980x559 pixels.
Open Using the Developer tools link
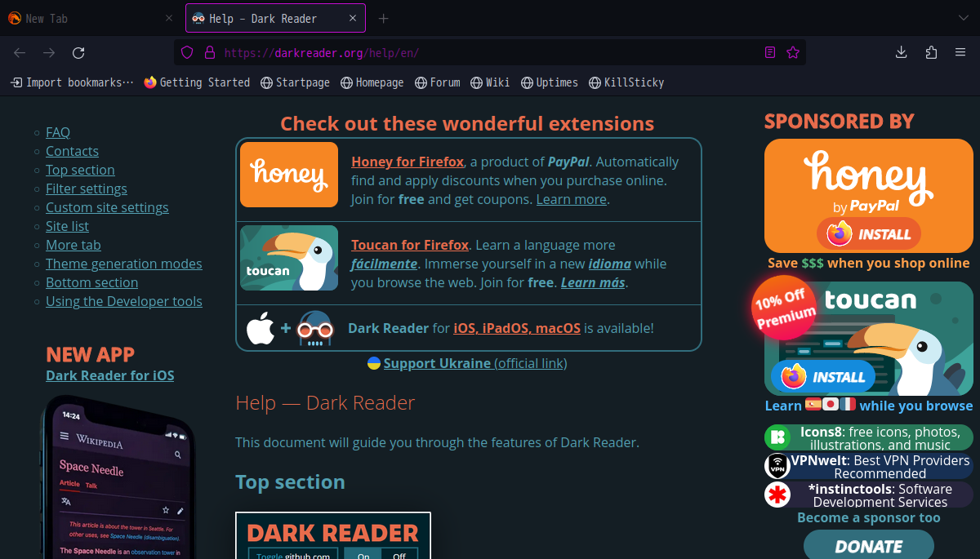(x=124, y=301)
